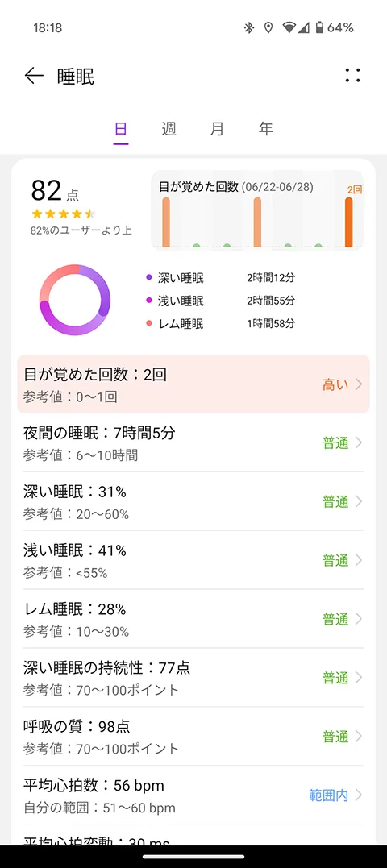Expand the 目が覚めた回数 row chevron

click(358, 384)
